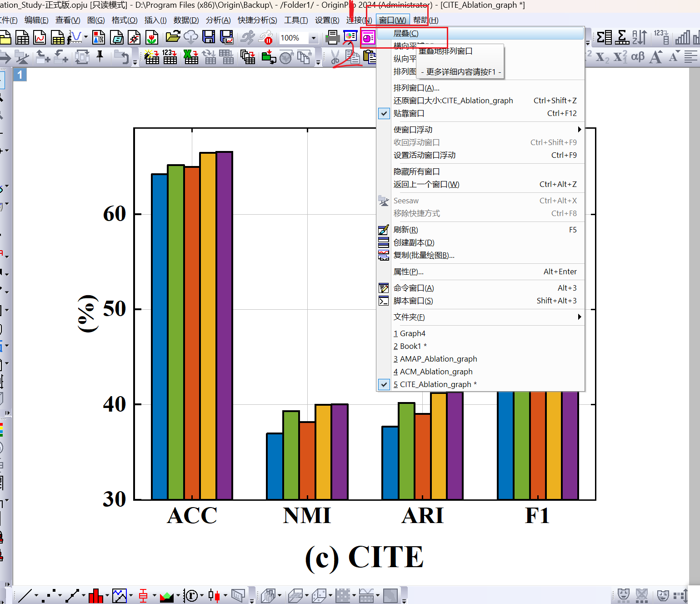Expand the 使窗口浮动 submenu arrow
The image size is (700, 604).
(x=580, y=130)
